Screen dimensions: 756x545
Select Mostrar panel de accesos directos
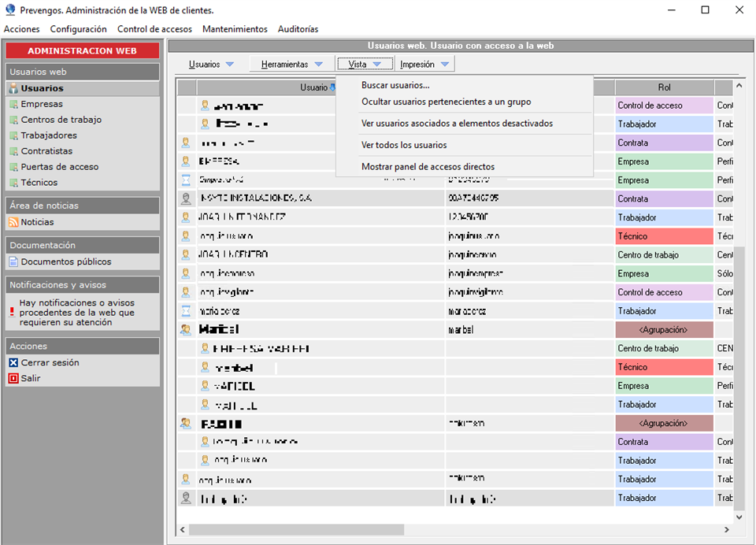coord(428,167)
